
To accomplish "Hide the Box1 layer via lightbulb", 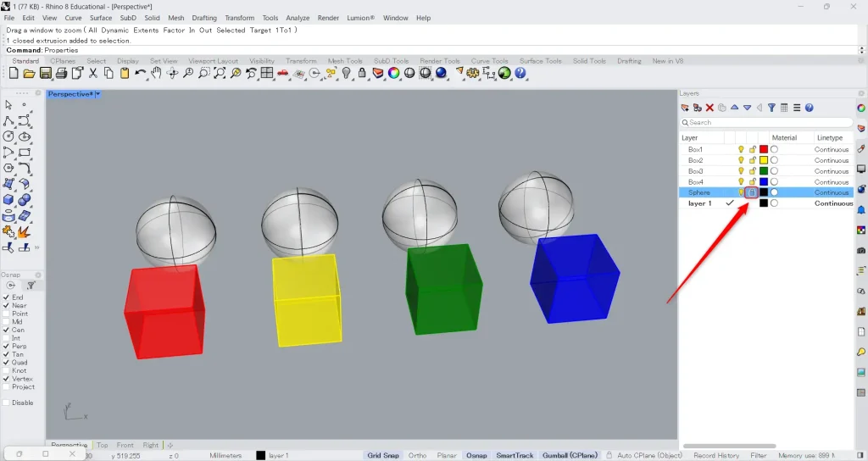I will [741, 149].
